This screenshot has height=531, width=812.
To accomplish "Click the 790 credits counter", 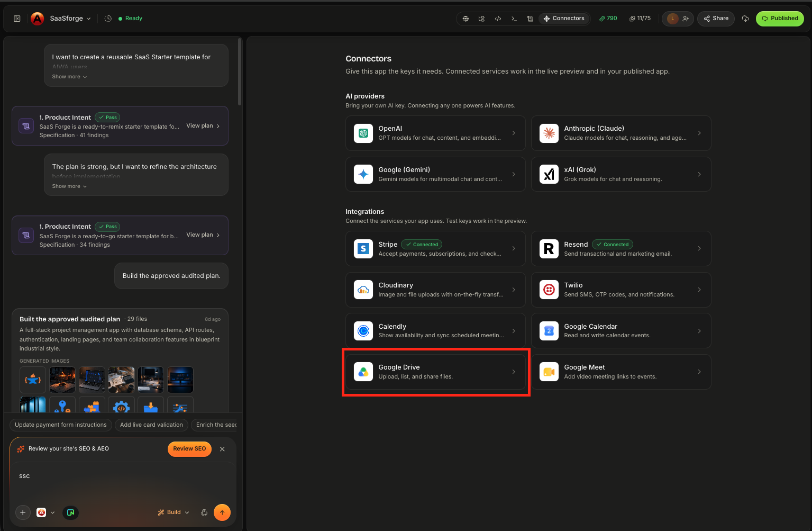I will [x=608, y=19].
